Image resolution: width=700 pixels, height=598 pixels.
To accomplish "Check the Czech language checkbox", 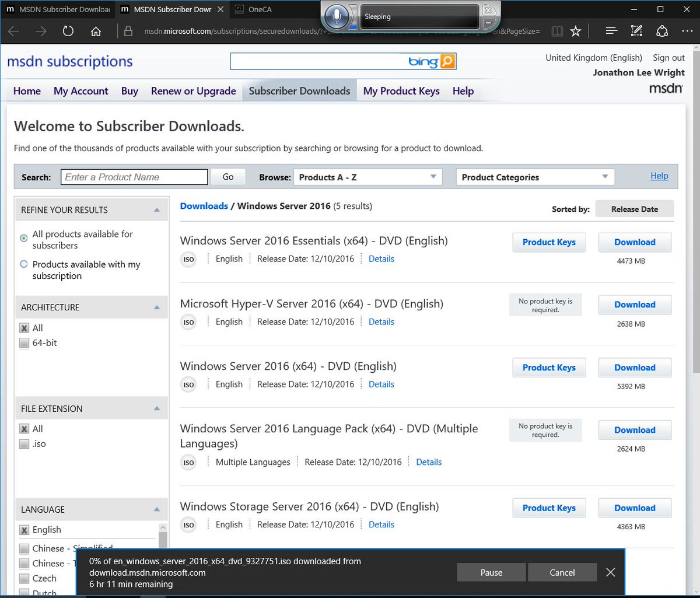I will (24, 579).
